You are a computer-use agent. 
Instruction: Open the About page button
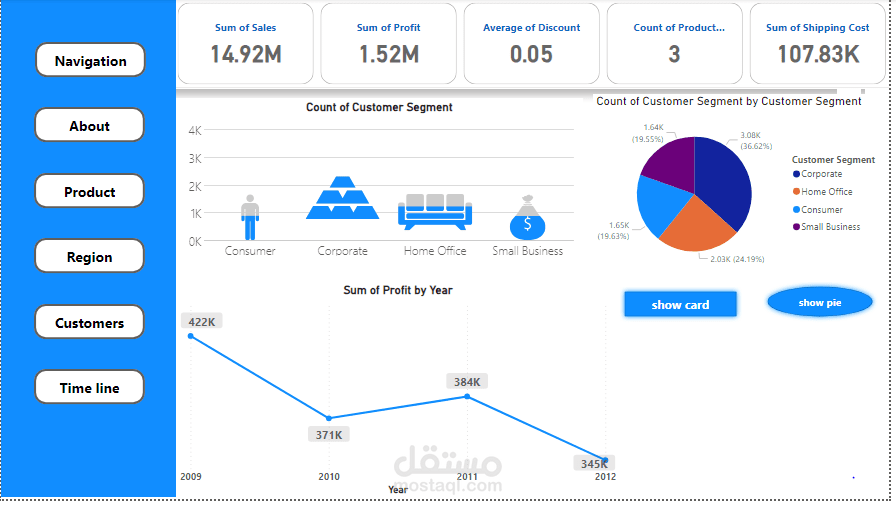[x=89, y=125]
